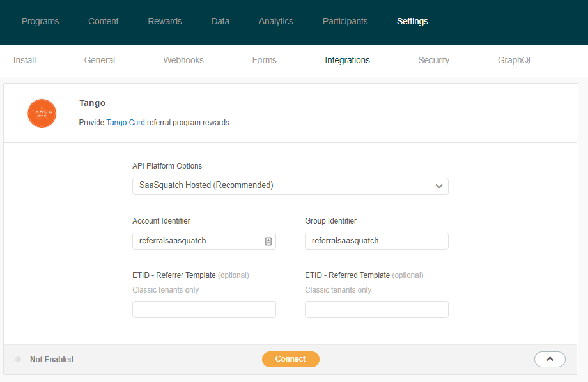588x382 pixels.
Task: Open the Webhooks tab
Action: 183,61
